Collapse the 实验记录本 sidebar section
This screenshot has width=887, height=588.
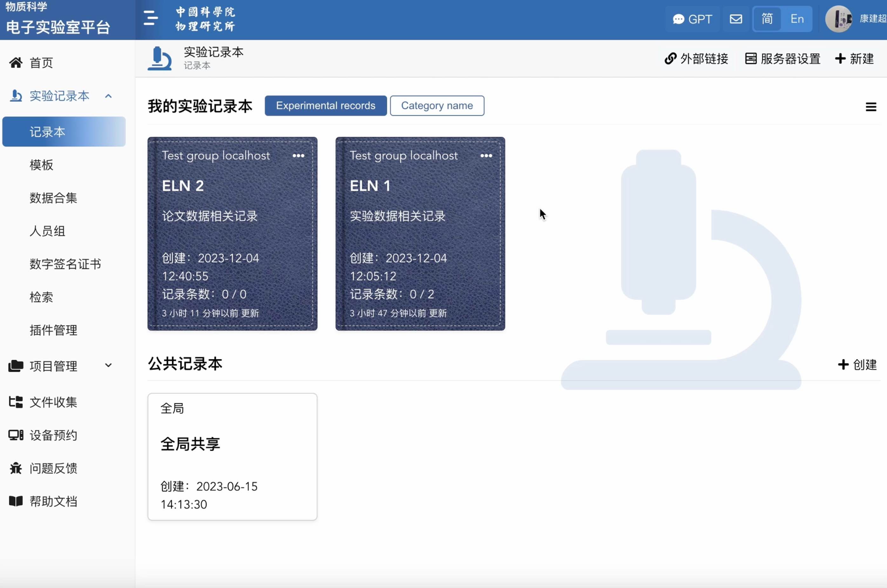(x=108, y=96)
